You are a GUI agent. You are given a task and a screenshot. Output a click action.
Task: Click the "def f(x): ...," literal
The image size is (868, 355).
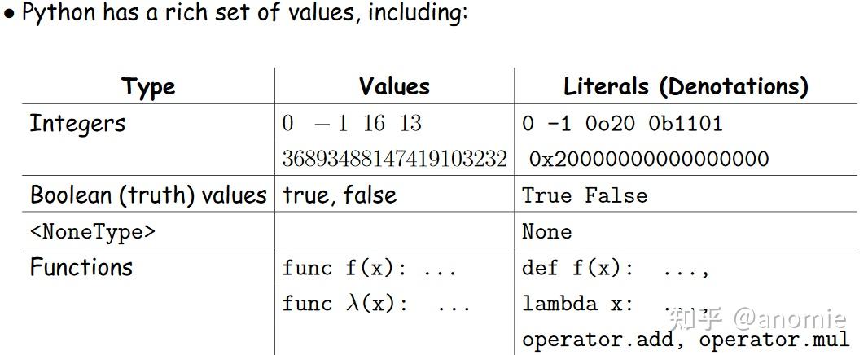click(616, 268)
